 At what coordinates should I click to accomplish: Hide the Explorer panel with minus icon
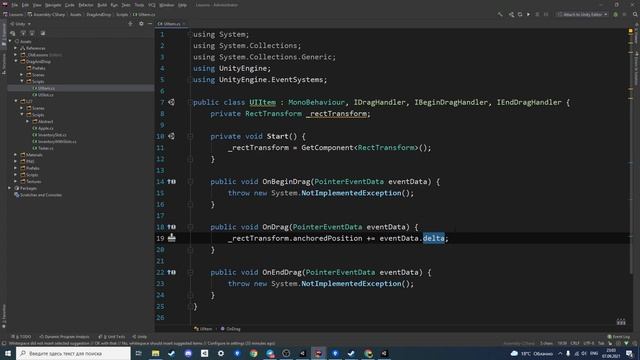(150, 24)
